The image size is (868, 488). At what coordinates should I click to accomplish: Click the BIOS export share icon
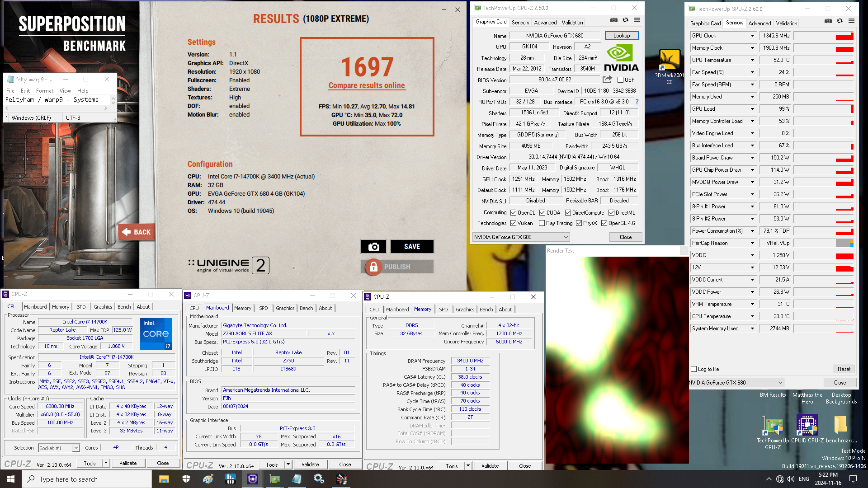[x=607, y=80]
